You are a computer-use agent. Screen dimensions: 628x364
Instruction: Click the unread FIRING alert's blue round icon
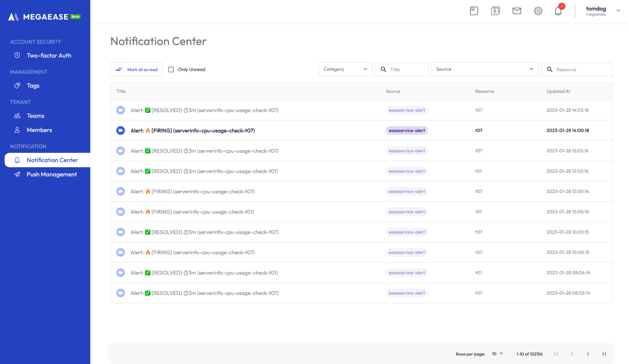pos(121,131)
